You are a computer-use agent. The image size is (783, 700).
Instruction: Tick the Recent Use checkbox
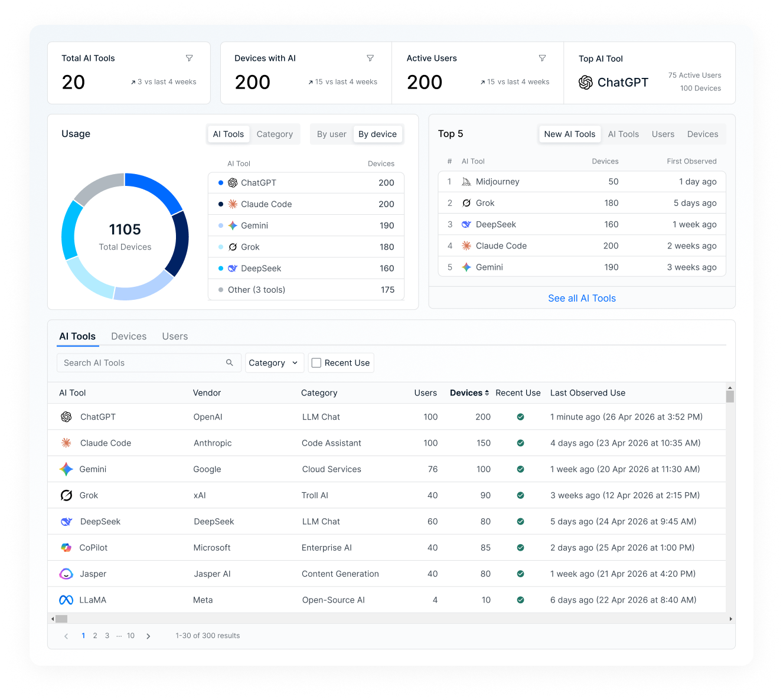pyautogui.click(x=317, y=363)
